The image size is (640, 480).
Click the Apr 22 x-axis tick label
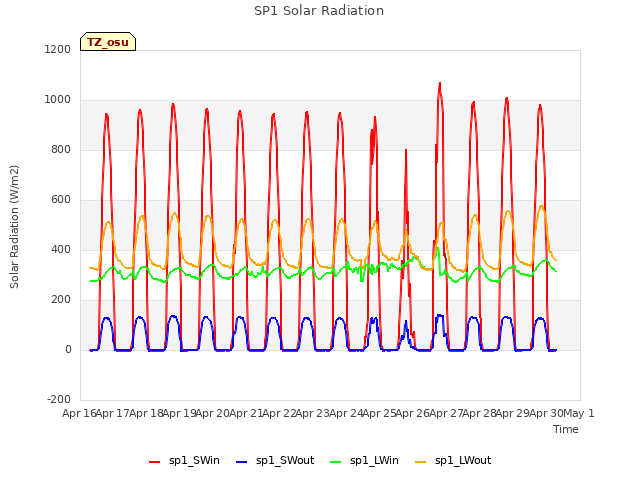coord(279,413)
